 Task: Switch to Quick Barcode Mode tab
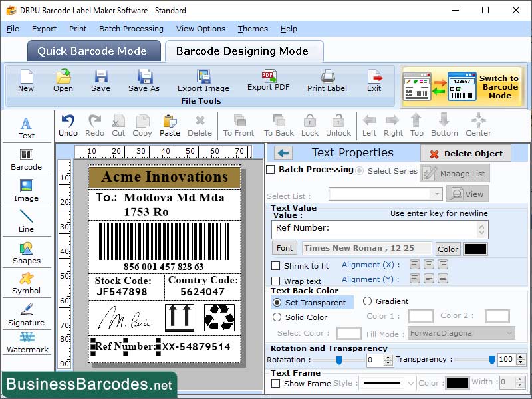tap(93, 51)
